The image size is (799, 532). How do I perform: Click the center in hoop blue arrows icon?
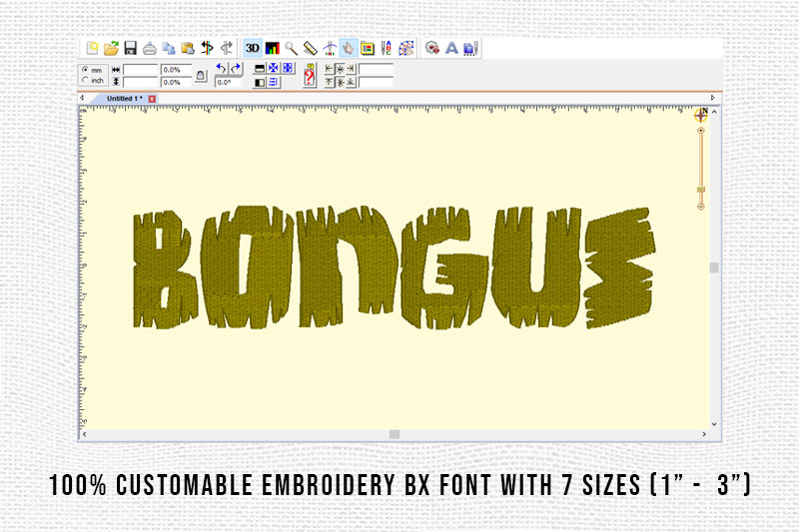click(274, 68)
